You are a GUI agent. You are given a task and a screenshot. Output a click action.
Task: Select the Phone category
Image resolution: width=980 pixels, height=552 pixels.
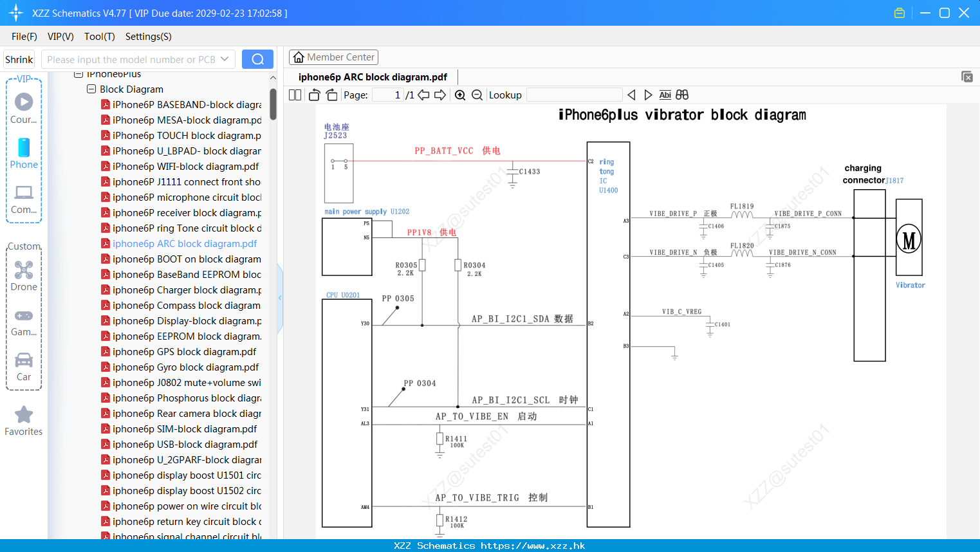(x=24, y=153)
